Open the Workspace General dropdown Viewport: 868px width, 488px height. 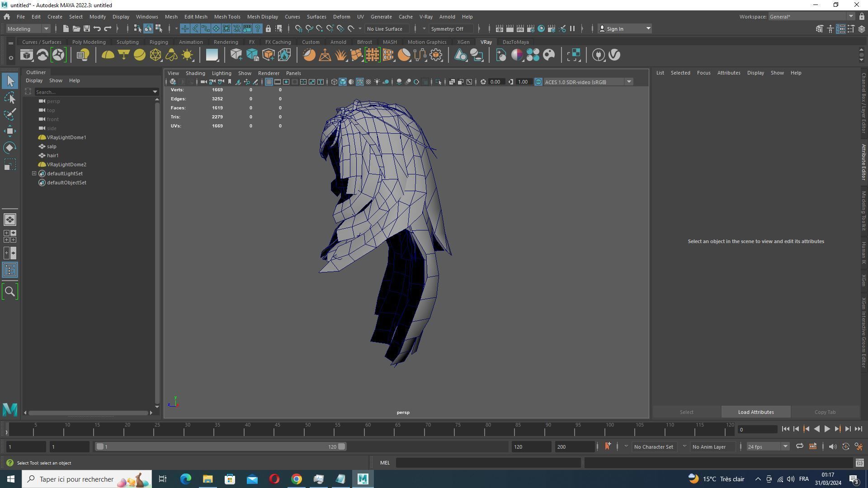pyautogui.click(x=811, y=17)
